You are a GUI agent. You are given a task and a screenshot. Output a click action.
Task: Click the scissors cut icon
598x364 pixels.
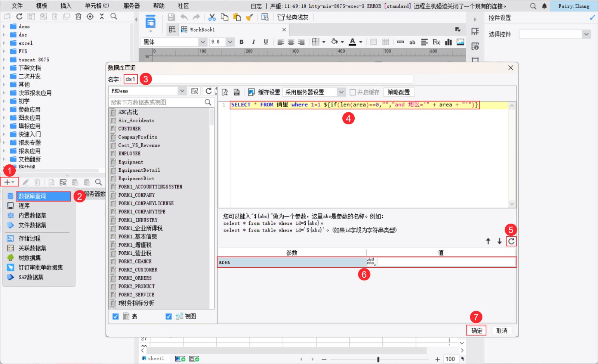tap(212, 17)
